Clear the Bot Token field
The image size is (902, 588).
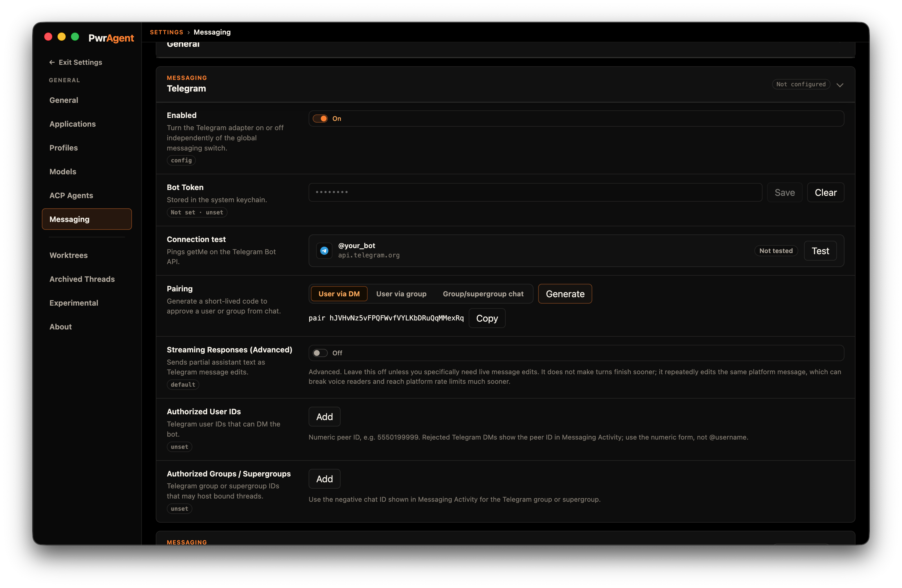pos(826,192)
